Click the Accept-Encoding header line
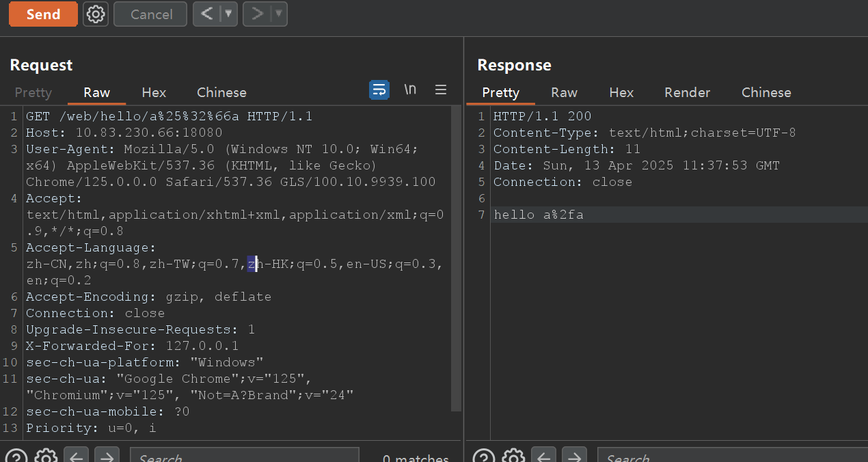This screenshot has width=868, height=462. (x=148, y=297)
